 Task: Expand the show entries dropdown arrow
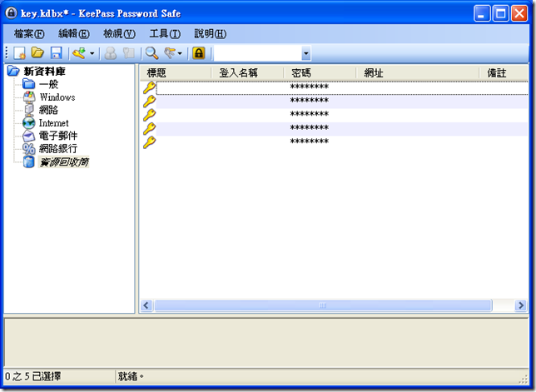(x=180, y=53)
